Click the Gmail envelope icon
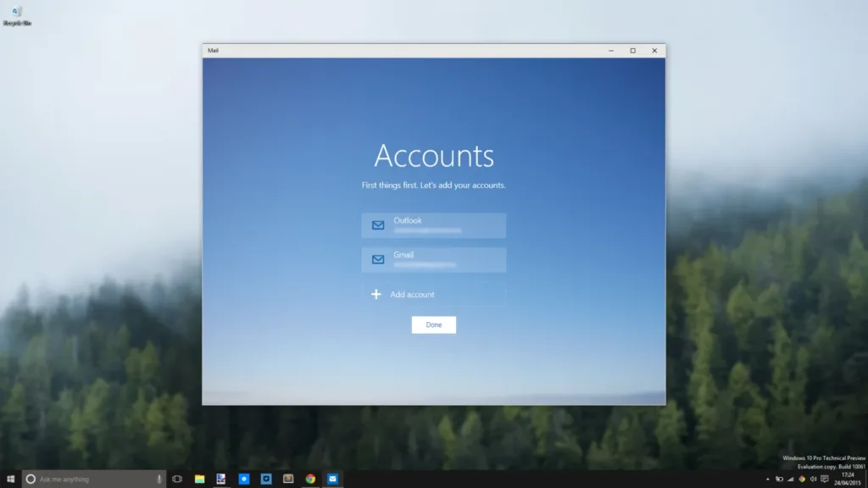Viewport: 868px width, 488px height. [x=378, y=259]
